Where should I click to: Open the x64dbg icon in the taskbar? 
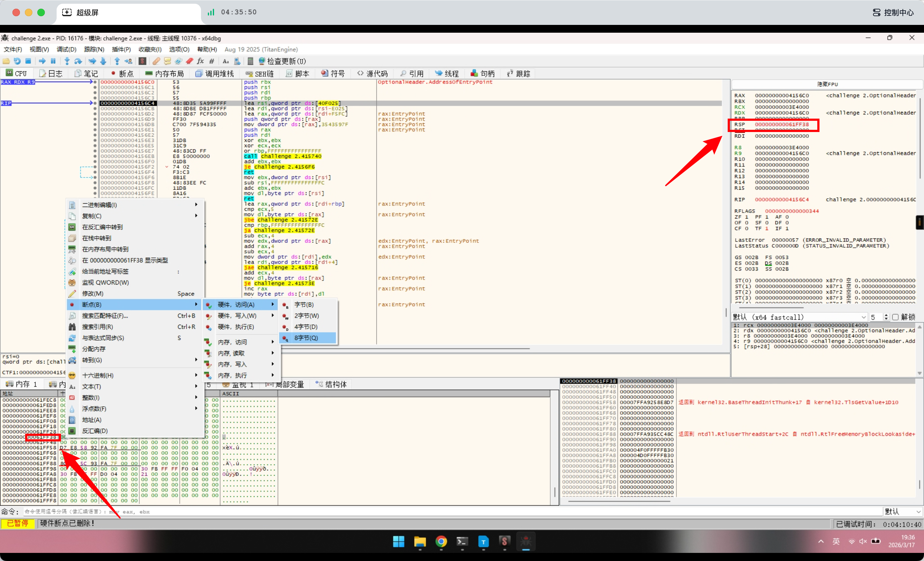[526, 541]
